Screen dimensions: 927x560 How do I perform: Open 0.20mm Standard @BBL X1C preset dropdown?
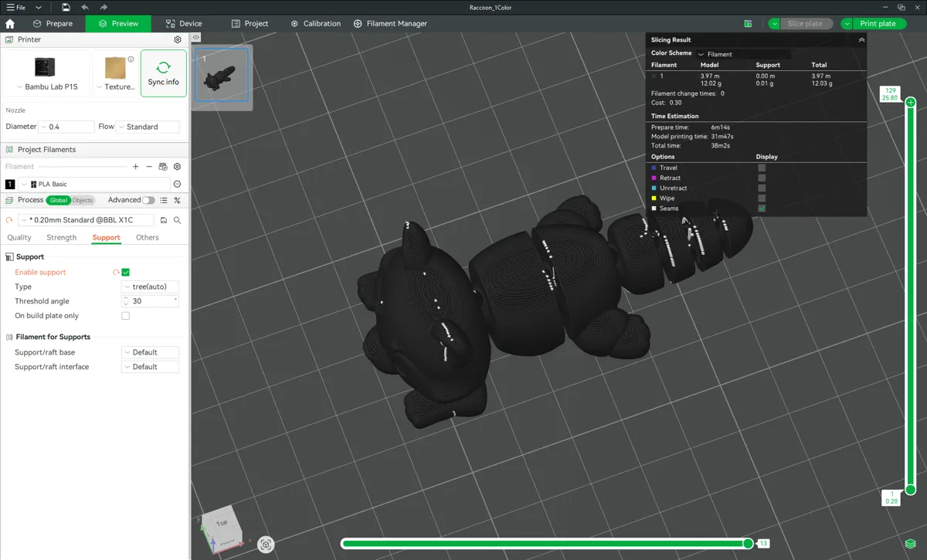(87, 220)
